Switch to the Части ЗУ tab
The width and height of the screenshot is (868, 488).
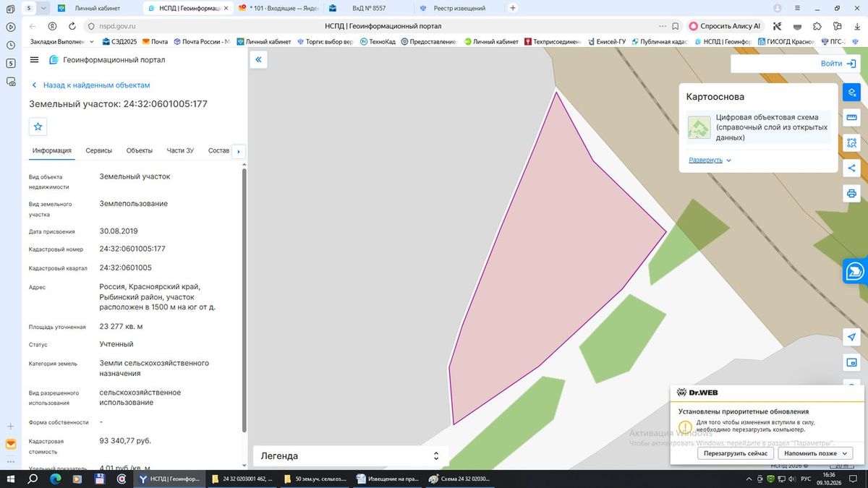[180, 150]
